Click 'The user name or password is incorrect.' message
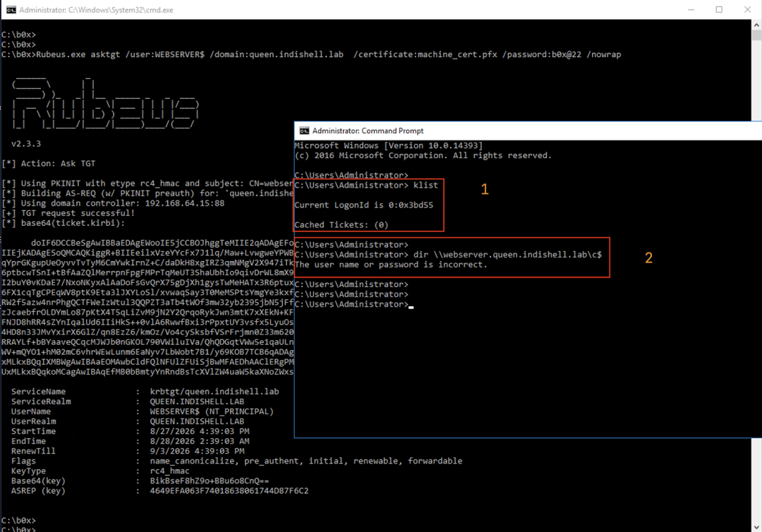Screen dimensions: 762x532 tap(391, 265)
